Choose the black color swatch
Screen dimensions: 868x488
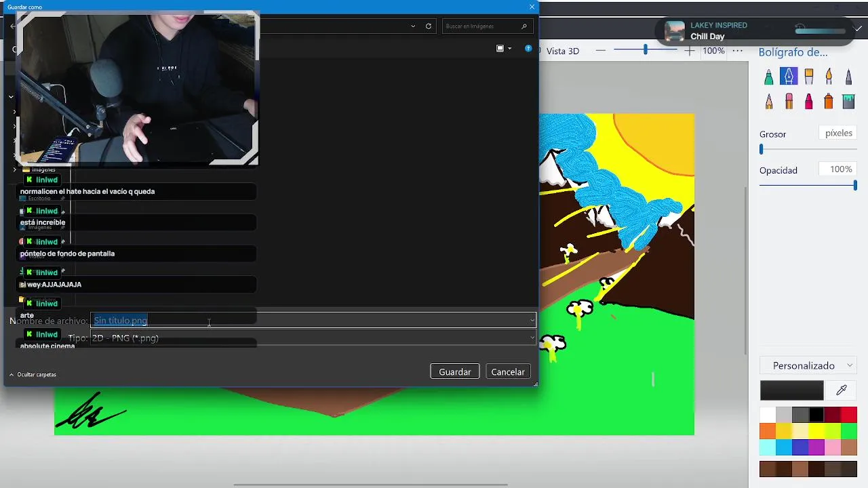click(x=816, y=414)
